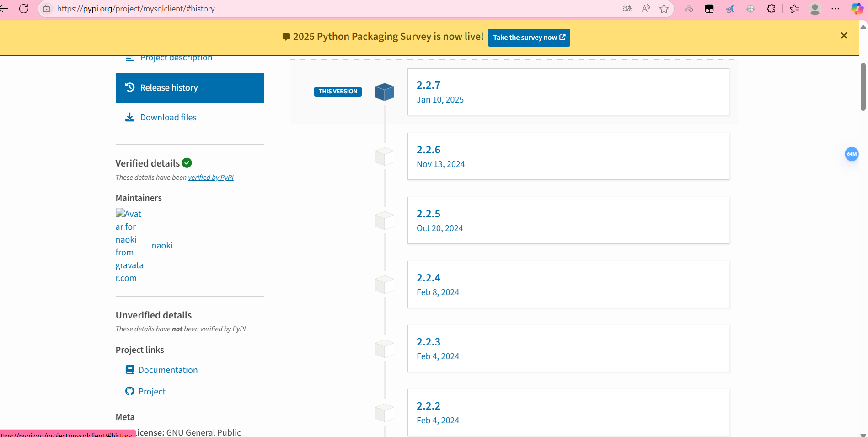
Task: Open release 2.2.2 card
Action: pyautogui.click(x=568, y=412)
